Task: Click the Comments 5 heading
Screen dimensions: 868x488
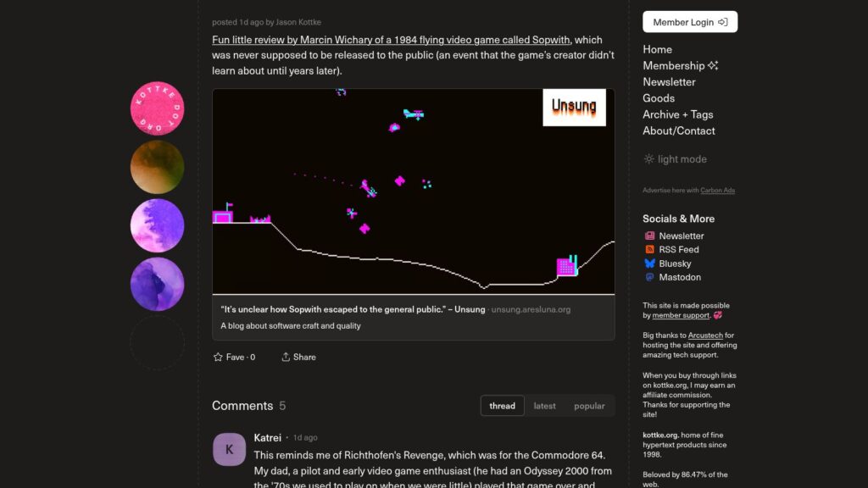Action: [x=248, y=406]
